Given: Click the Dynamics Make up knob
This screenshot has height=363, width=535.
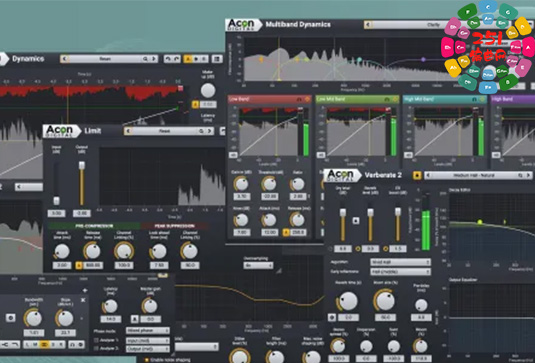Looking at the screenshot, I should pos(208,90).
